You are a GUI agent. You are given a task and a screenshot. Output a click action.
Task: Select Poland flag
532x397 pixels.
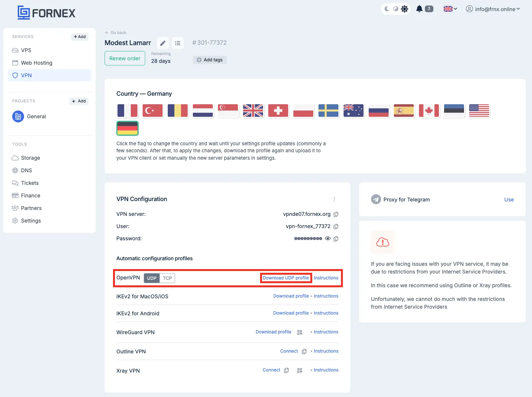(303, 111)
